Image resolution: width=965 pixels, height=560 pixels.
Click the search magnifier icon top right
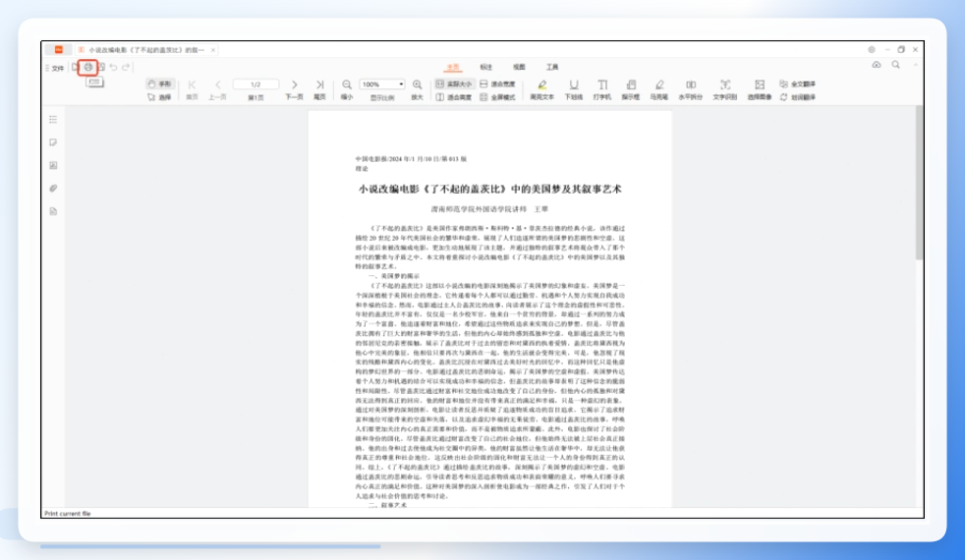coord(896,65)
